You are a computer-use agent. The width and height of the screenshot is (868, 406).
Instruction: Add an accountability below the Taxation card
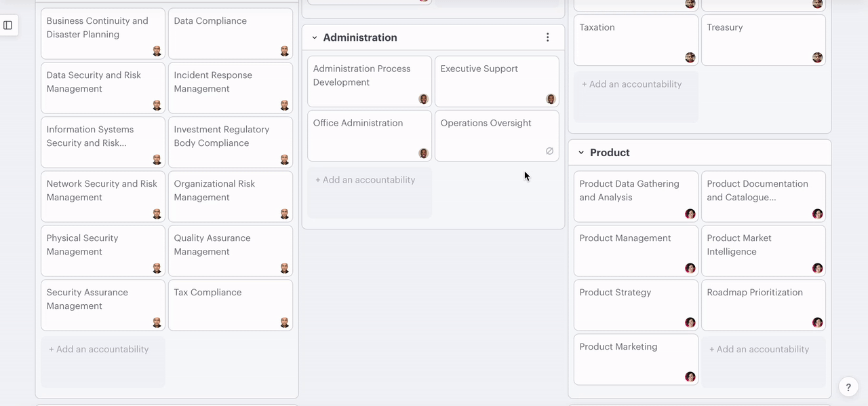pos(631,84)
